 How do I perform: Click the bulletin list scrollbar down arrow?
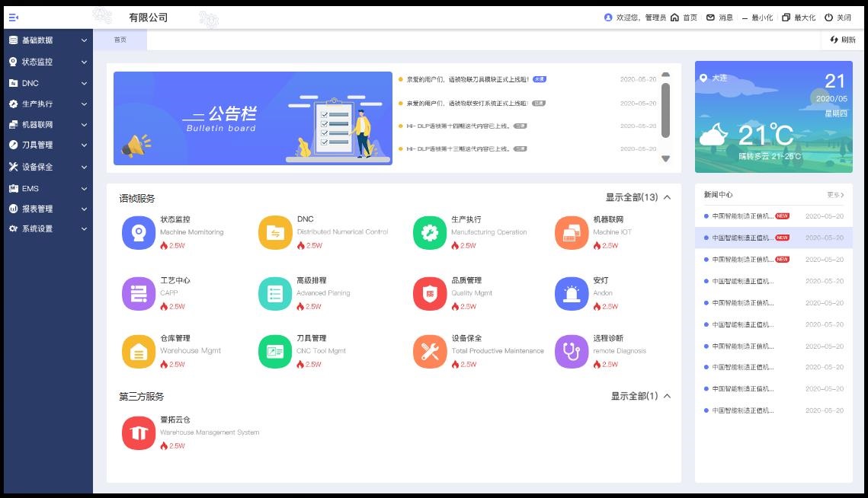tap(665, 159)
